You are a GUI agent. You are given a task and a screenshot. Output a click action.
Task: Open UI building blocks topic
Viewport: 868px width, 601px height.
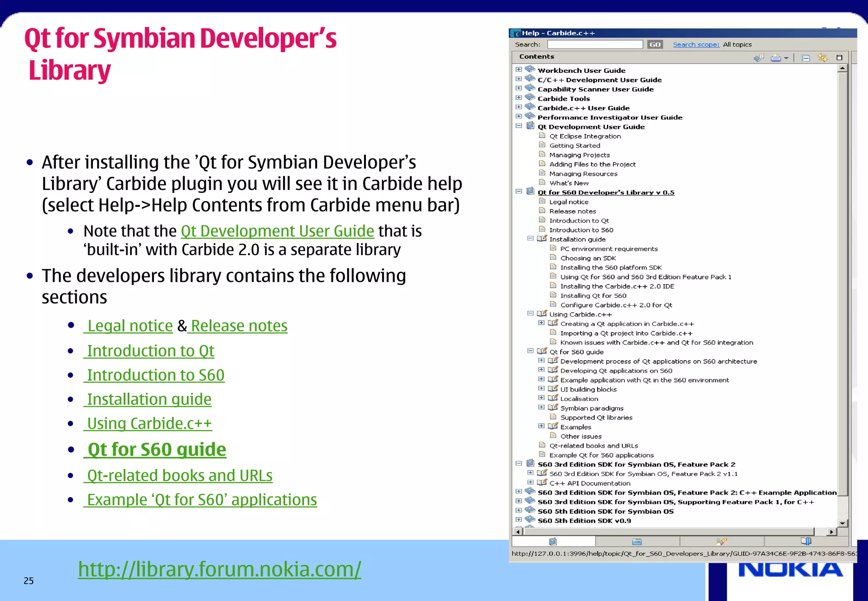point(588,390)
